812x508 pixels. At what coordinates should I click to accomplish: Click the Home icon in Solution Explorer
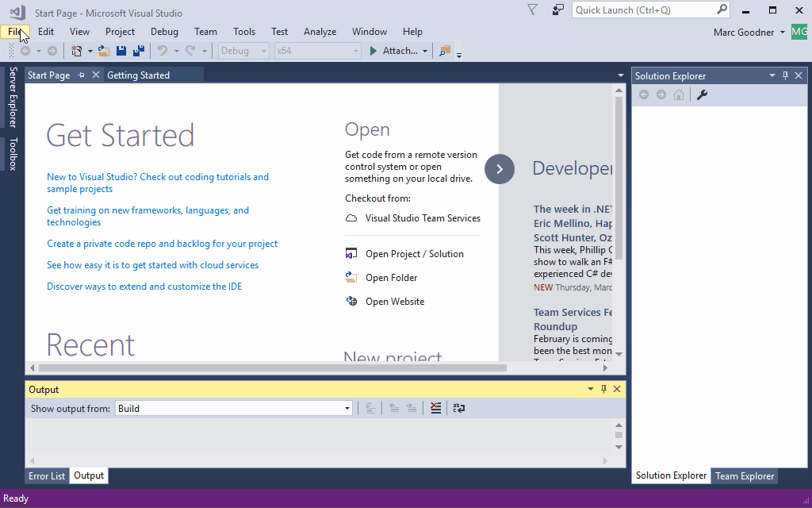678,94
